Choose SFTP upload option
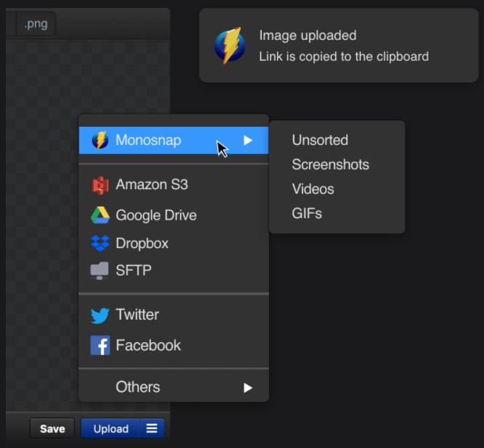 tap(173, 270)
